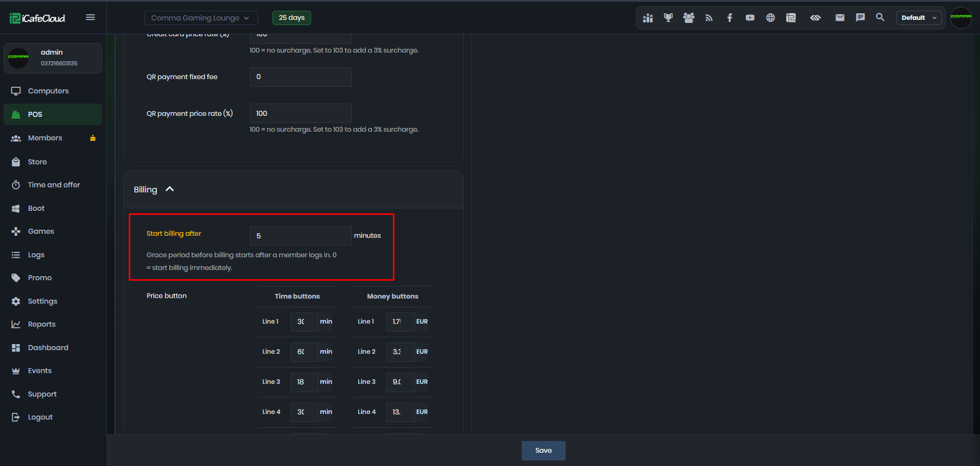
Task: Click the QR payment price rate field
Action: click(301, 113)
